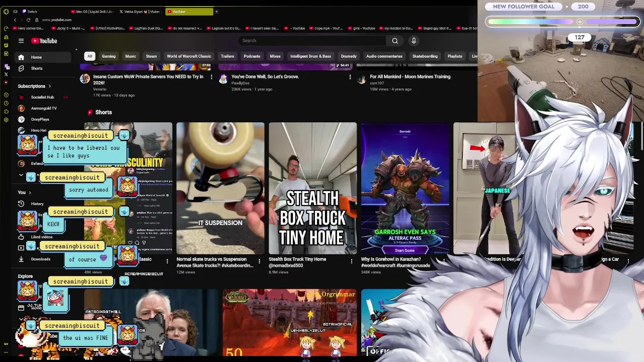Screen dimensions: 644x362
Task: Open OneyPlays subscription
Action: point(42,119)
